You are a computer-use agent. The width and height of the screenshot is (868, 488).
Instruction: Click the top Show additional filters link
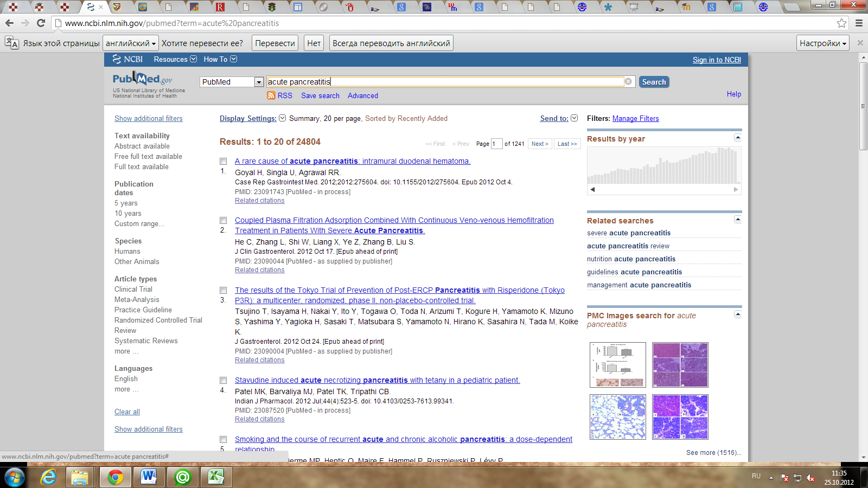[x=148, y=118]
